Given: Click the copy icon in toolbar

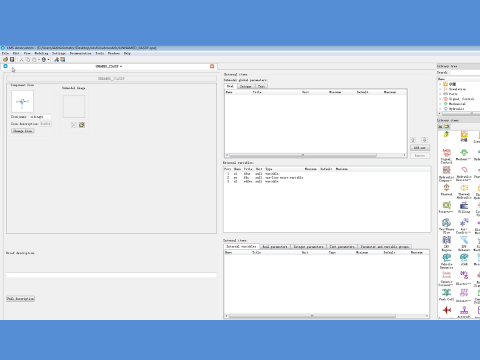Looking at the screenshot, I should pos(28,59).
